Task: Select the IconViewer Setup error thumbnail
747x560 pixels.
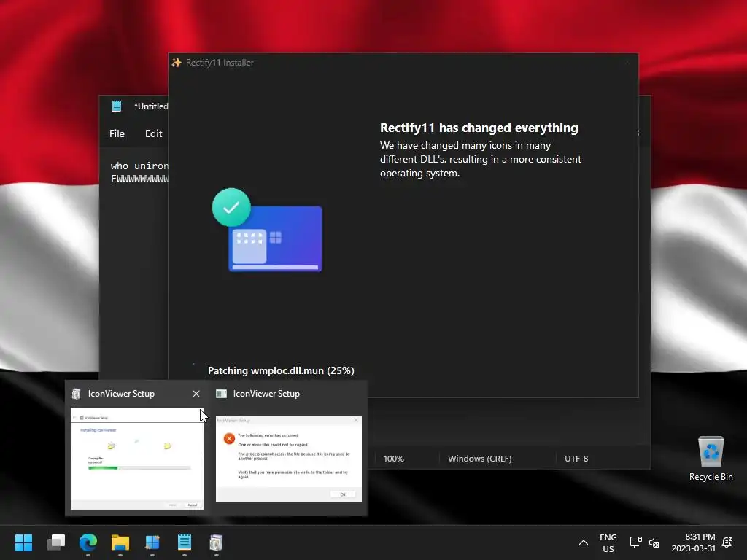Action: [x=289, y=459]
